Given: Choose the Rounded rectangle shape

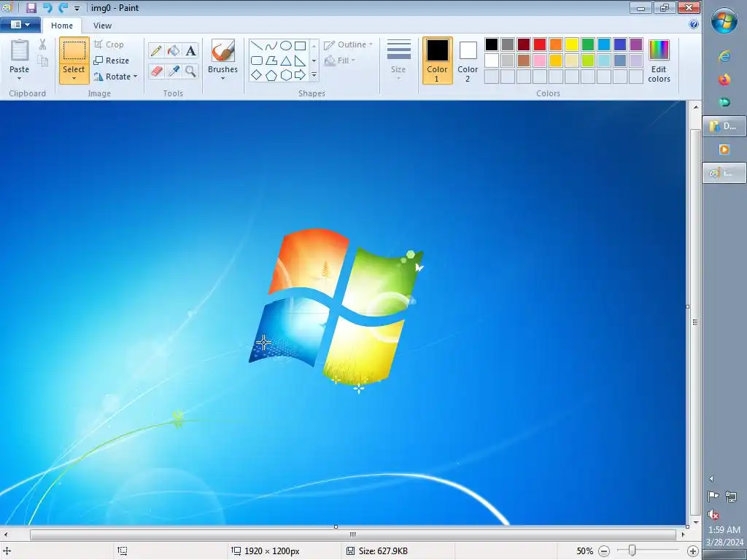Looking at the screenshot, I should point(256,61).
